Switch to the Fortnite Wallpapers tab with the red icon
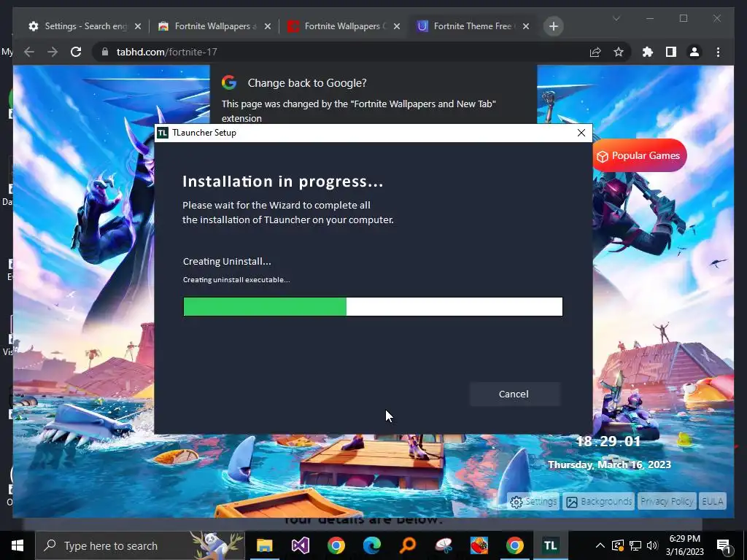Viewport: 747px width, 560px height. pyautogui.click(x=344, y=26)
